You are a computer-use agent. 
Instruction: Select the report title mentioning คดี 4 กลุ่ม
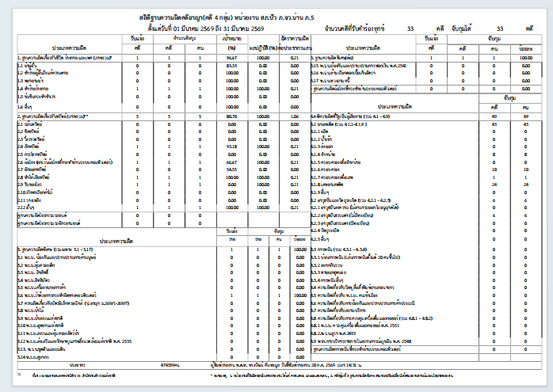227,17
